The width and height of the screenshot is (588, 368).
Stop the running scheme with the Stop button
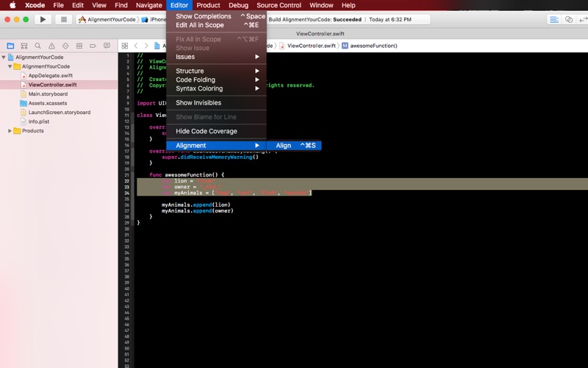point(64,19)
